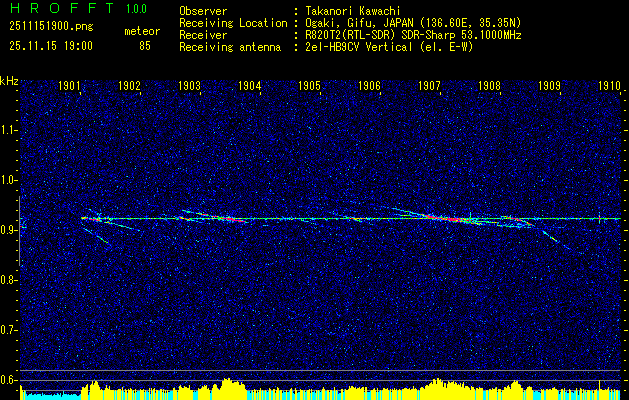Click the Receiving Location label

click(x=233, y=23)
